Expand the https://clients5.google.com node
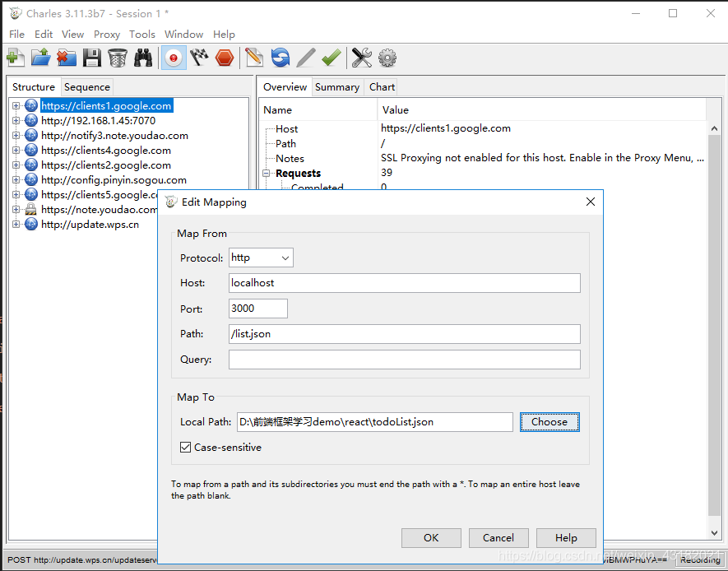 16,195
